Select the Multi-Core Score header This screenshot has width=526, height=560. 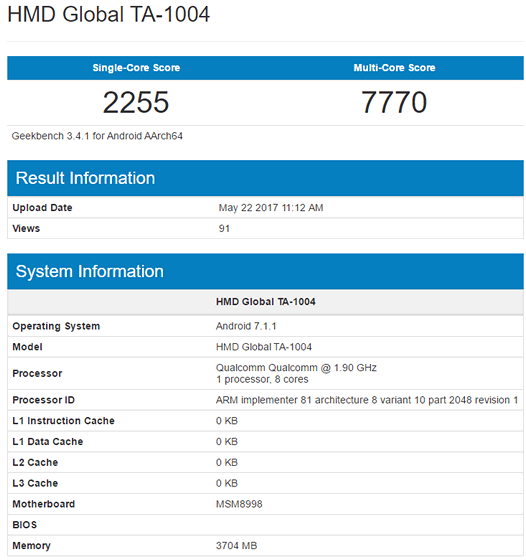[394, 68]
